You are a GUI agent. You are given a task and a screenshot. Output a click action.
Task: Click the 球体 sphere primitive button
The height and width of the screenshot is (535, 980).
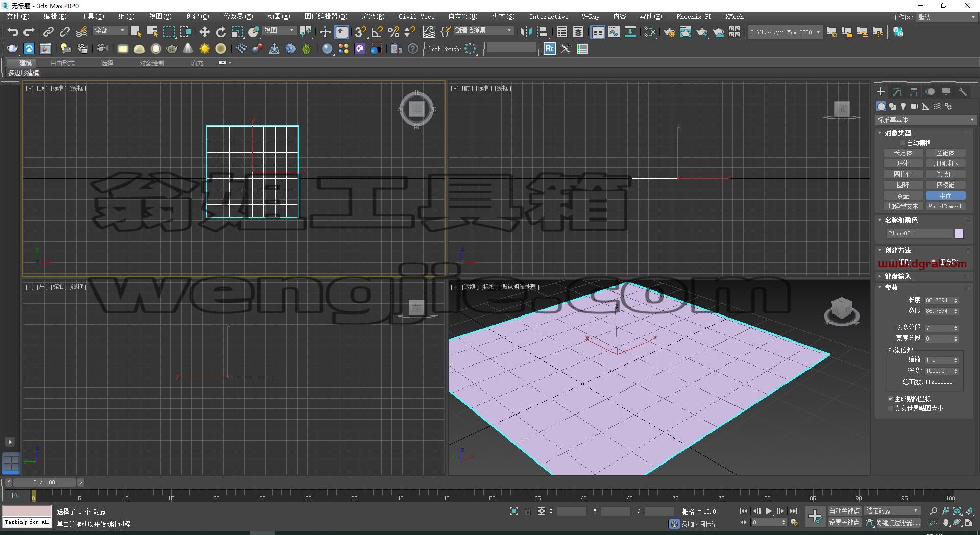coord(903,164)
